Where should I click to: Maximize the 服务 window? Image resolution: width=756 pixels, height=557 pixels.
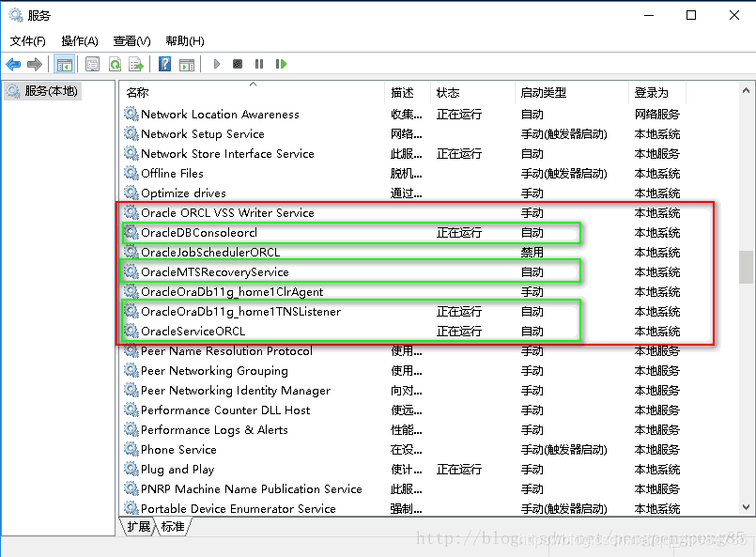click(691, 15)
